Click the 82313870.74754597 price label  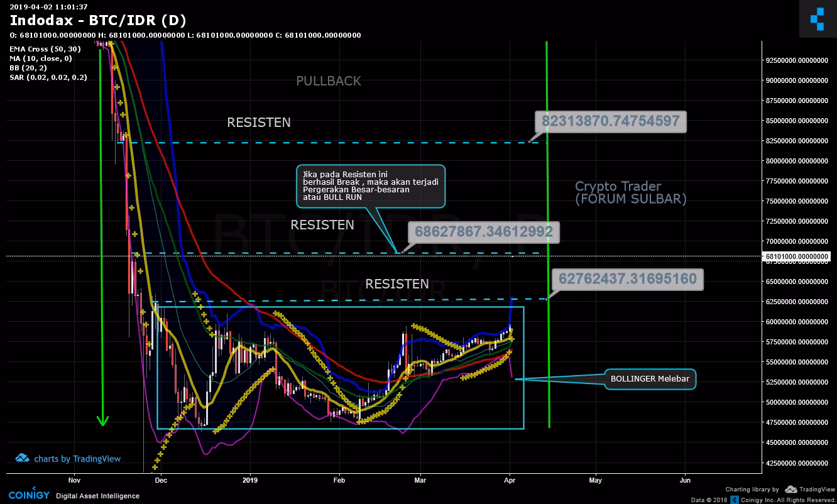[x=611, y=121]
